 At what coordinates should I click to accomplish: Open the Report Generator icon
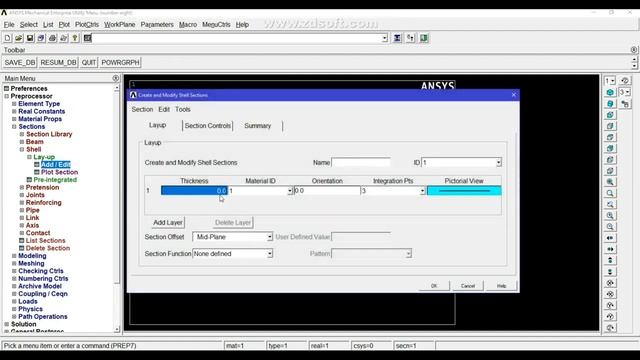click(x=64, y=38)
